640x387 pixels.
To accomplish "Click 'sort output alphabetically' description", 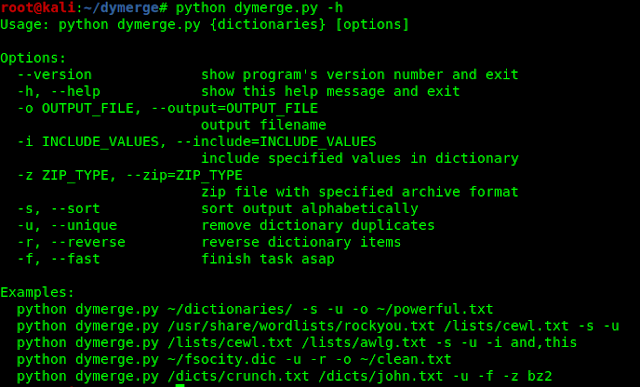I will pyautogui.click(x=309, y=209).
